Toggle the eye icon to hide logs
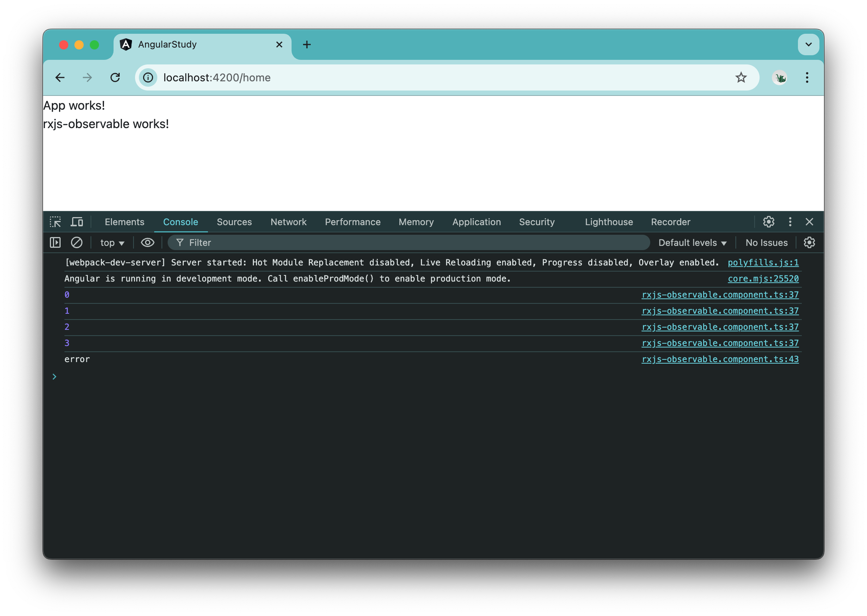The image size is (867, 616). click(x=146, y=242)
